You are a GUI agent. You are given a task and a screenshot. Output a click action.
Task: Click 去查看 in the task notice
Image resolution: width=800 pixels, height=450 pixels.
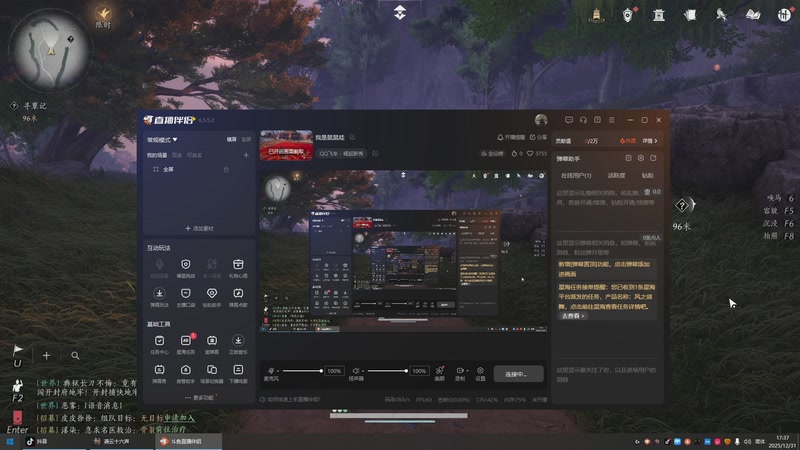[572, 316]
